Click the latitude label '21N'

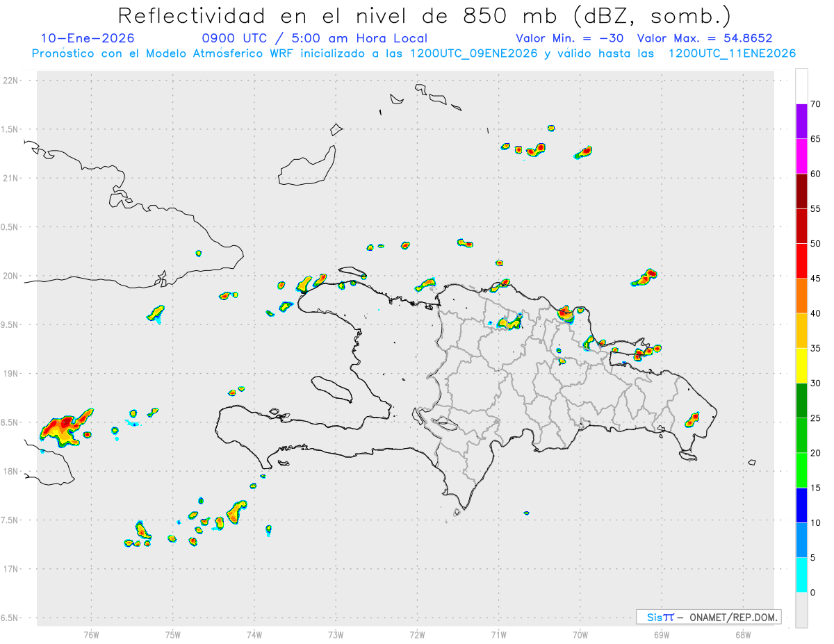(12, 178)
